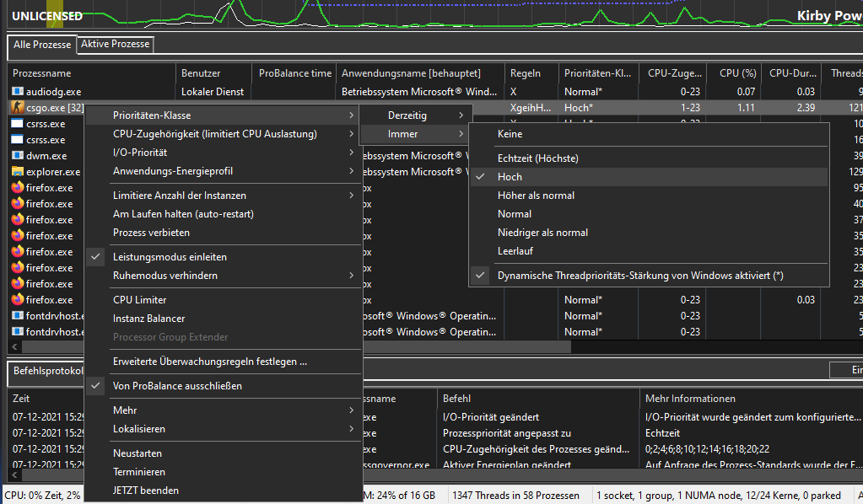The width and height of the screenshot is (863, 504).
Task: Choose Neustarten from context menu
Action: point(223,453)
